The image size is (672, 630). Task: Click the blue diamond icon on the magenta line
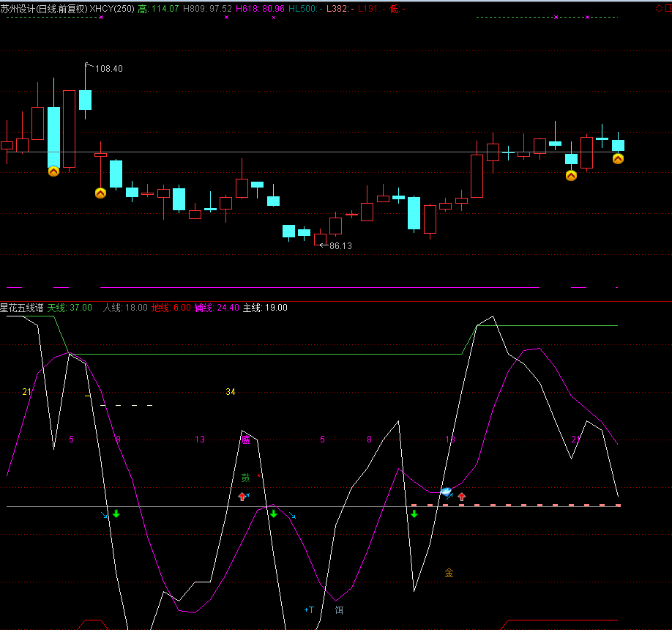click(446, 491)
